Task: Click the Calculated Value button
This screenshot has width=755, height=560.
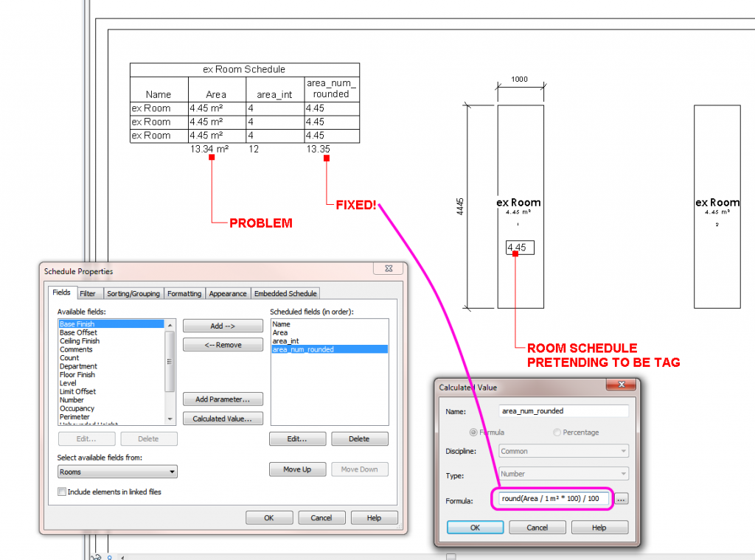Action: click(223, 419)
